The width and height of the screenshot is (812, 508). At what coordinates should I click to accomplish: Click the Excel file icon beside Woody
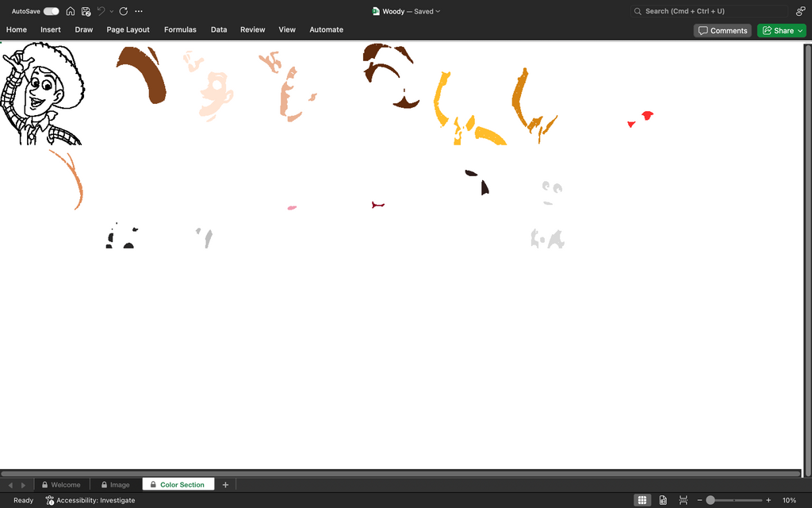[376, 11]
